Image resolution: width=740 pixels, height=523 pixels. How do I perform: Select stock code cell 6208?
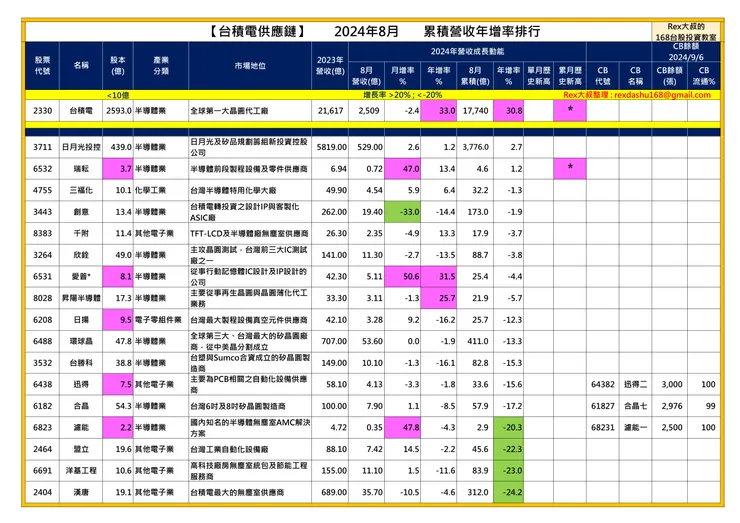point(42,320)
